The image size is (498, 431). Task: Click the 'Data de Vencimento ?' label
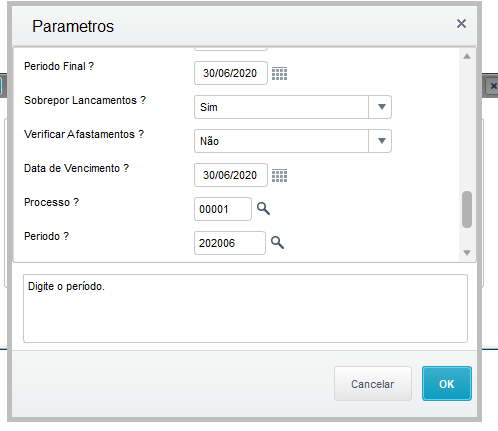76,168
